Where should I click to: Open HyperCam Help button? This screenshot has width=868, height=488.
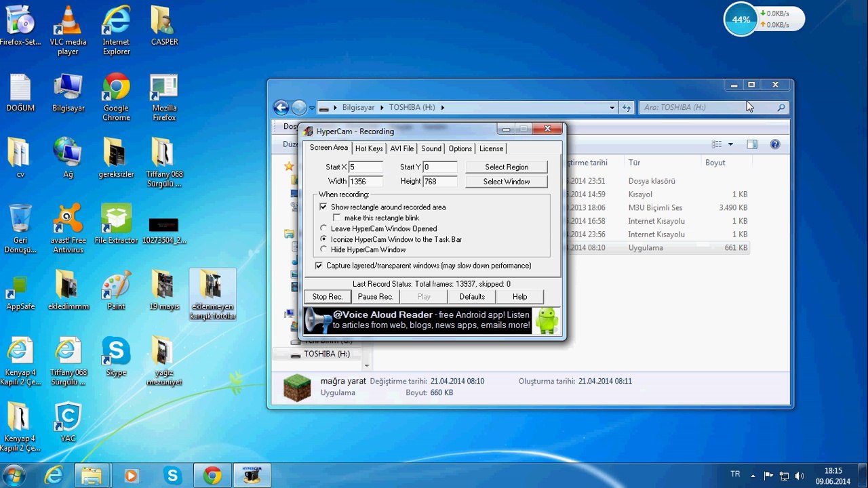520,296
